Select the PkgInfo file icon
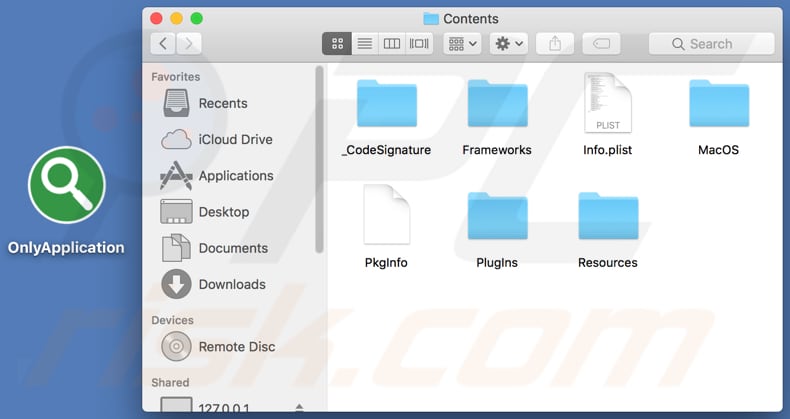The image size is (790, 419). coord(386,215)
